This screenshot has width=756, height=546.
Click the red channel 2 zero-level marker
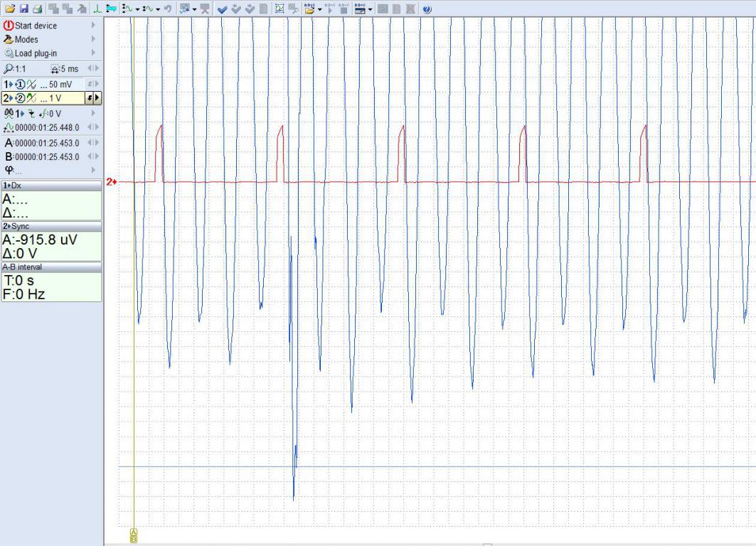(x=111, y=182)
